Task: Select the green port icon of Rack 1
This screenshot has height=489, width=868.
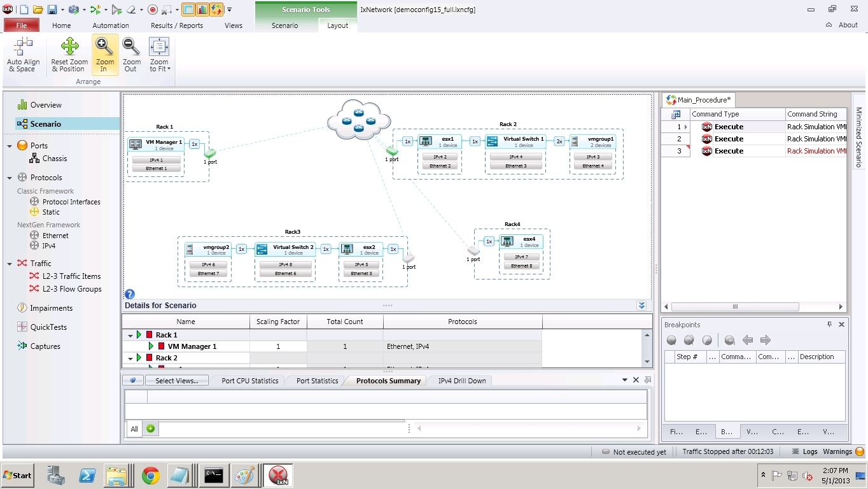Action: click(x=210, y=153)
